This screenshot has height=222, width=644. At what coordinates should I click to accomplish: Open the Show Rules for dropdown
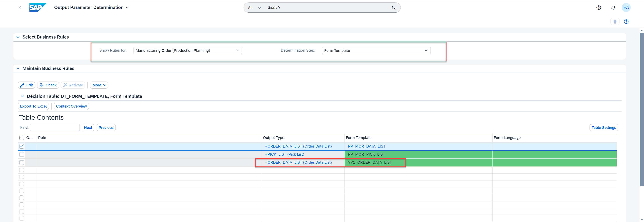188,50
